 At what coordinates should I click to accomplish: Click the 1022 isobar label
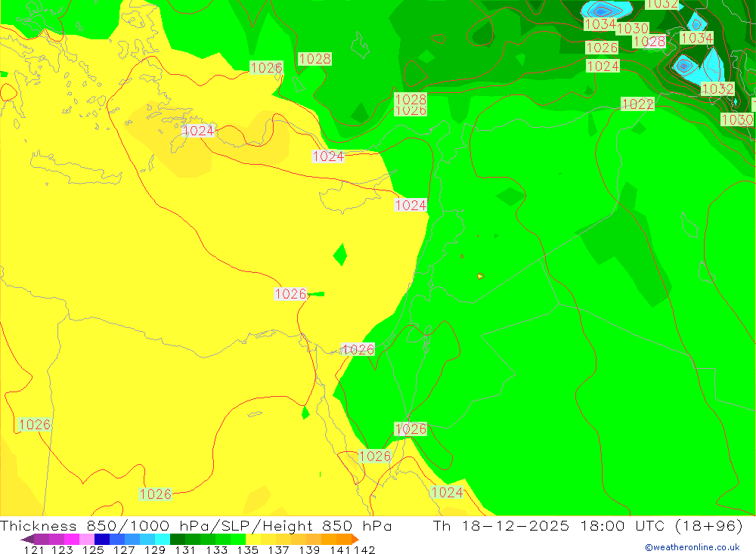[637, 104]
